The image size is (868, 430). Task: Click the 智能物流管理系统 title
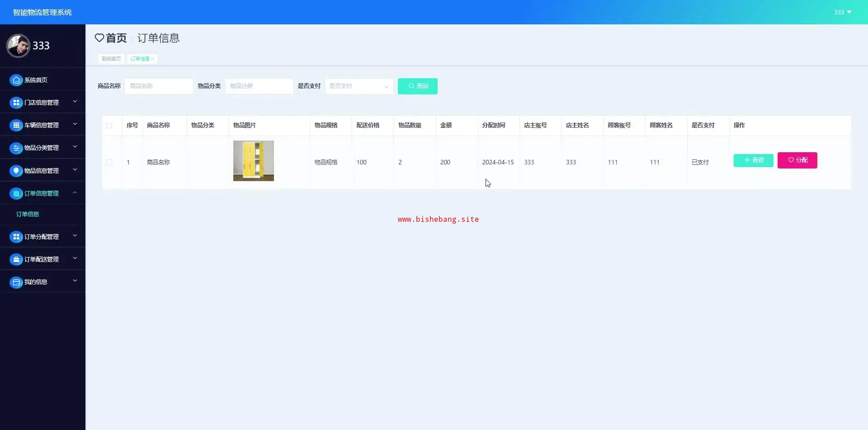pyautogui.click(x=42, y=12)
